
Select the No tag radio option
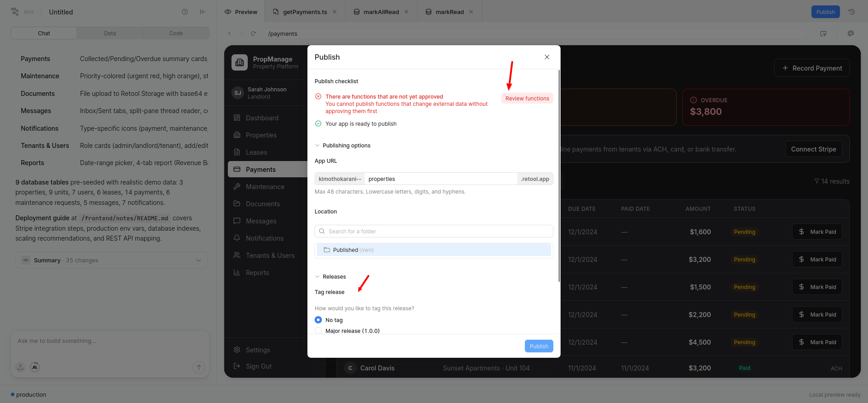click(x=318, y=320)
